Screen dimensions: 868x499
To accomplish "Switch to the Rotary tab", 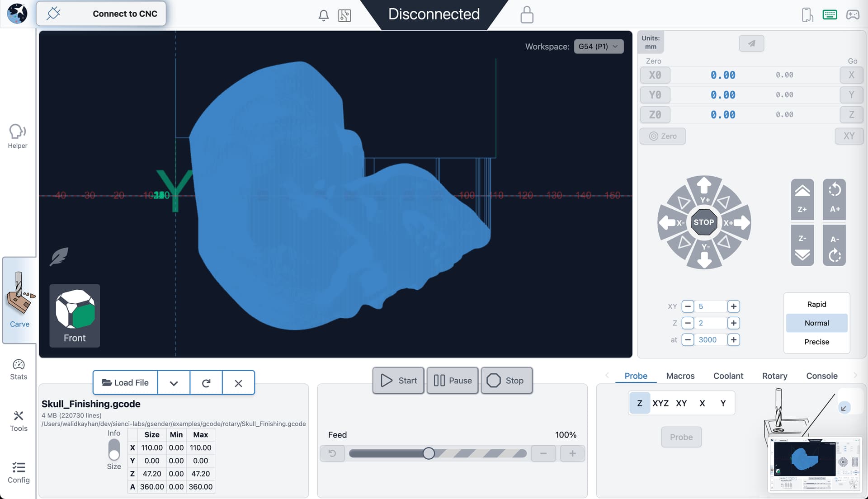I will point(774,376).
